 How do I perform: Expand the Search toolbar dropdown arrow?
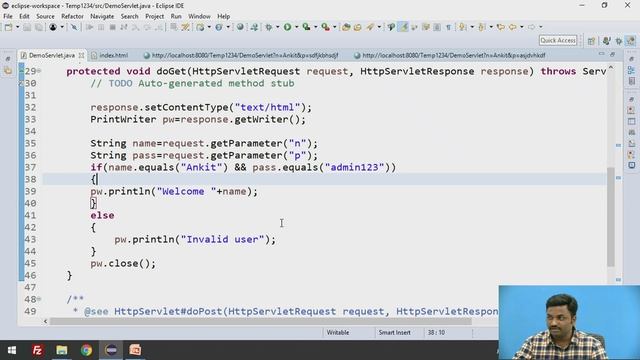click(379, 27)
